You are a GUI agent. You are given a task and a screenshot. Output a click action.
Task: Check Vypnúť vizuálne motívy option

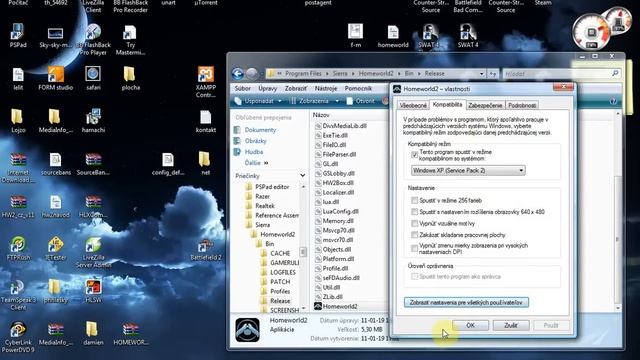[x=415, y=223]
